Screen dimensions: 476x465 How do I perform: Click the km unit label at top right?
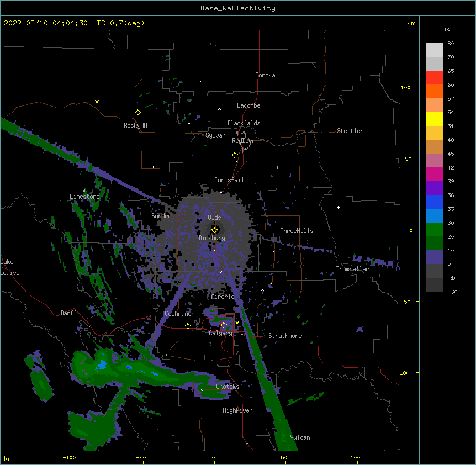[x=411, y=23]
